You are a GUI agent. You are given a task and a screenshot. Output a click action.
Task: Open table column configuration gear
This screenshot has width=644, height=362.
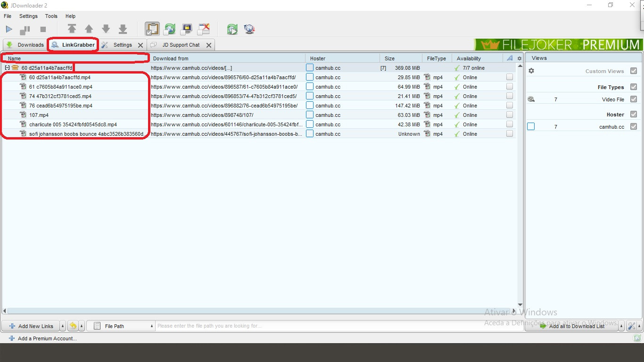(520, 58)
